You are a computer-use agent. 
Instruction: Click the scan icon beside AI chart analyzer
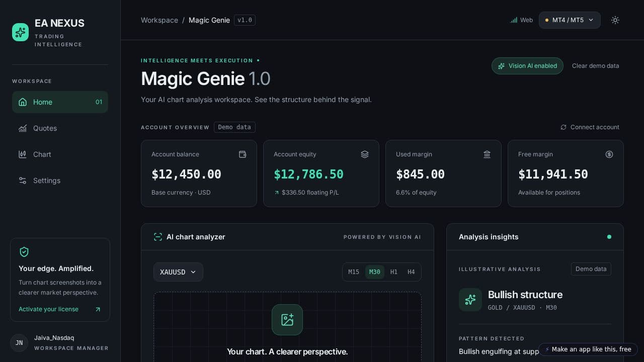(x=158, y=237)
